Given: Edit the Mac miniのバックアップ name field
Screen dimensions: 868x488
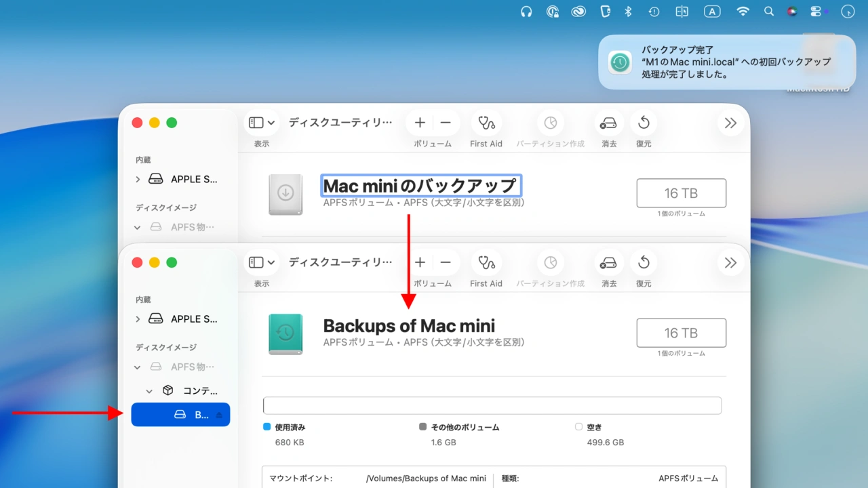Looking at the screenshot, I should (421, 185).
